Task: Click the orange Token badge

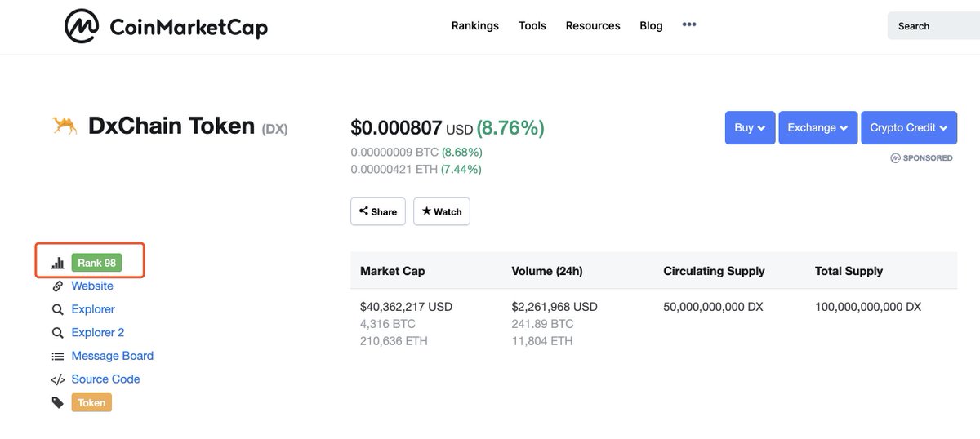Action: [x=91, y=402]
